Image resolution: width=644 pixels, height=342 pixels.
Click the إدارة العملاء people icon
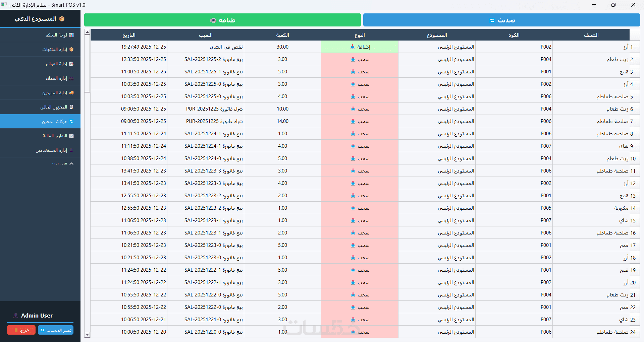(71, 78)
